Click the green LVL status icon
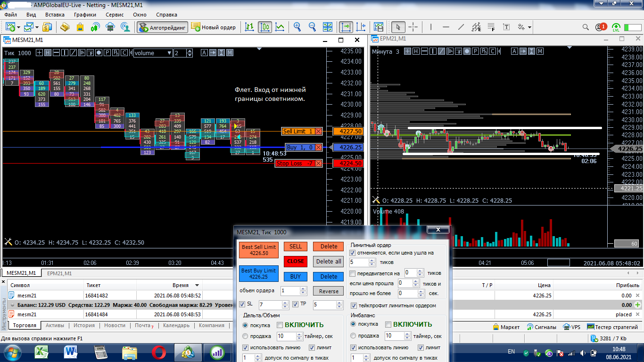644x362 pixels. [616, 27]
